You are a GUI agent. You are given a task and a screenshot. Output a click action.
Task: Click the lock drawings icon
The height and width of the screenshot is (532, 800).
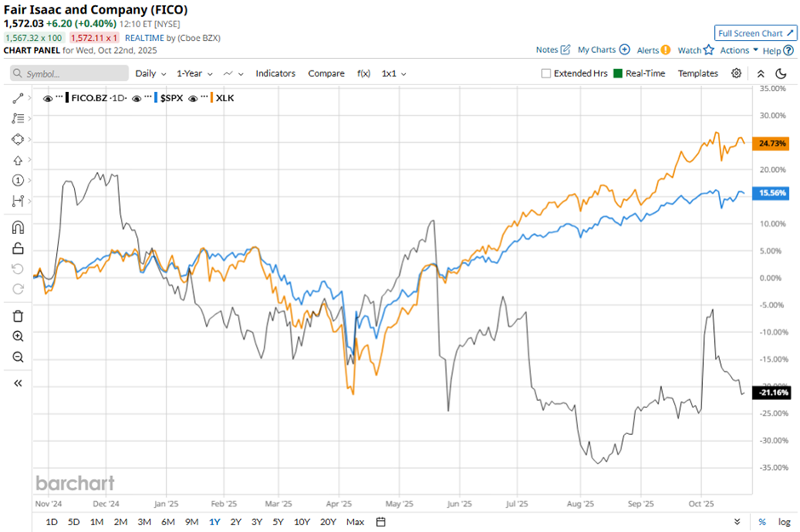coord(18,249)
